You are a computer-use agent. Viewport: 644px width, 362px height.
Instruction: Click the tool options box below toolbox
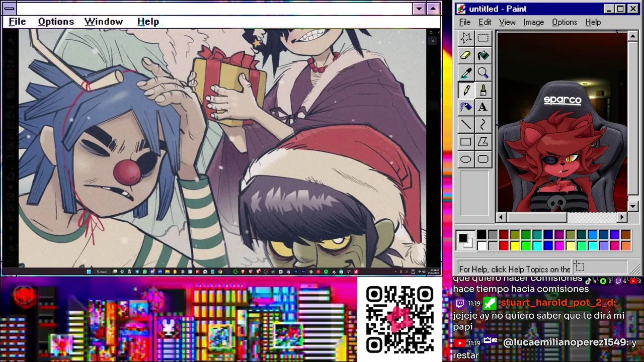[474, 193]
